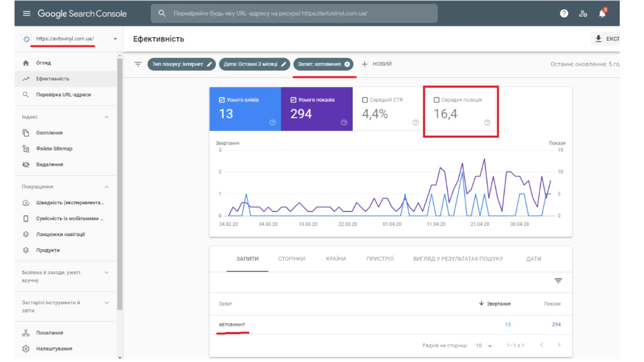
Task: Collapse the 'Індекс' sidebar section
Action: tap(106, 117)
